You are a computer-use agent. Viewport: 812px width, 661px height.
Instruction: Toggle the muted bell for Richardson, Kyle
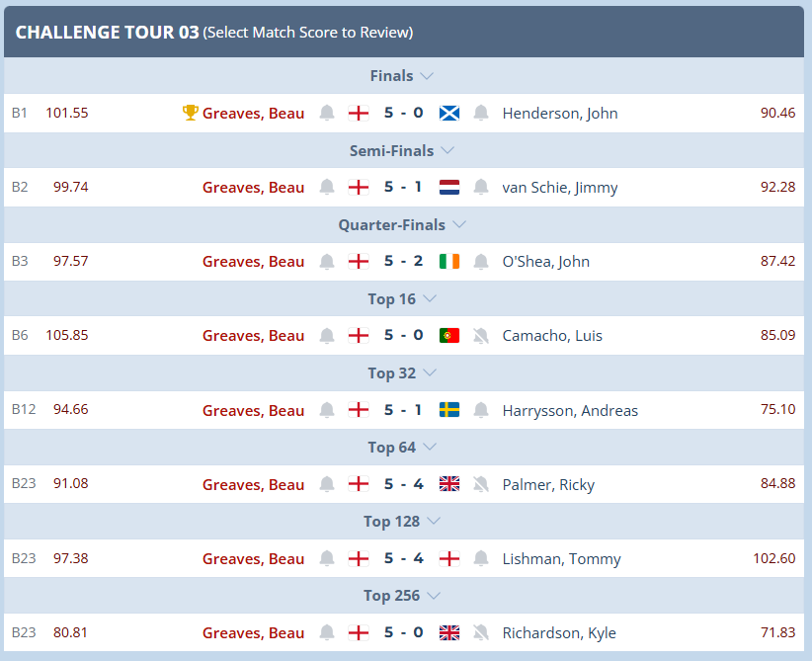[x=481, y=632]
